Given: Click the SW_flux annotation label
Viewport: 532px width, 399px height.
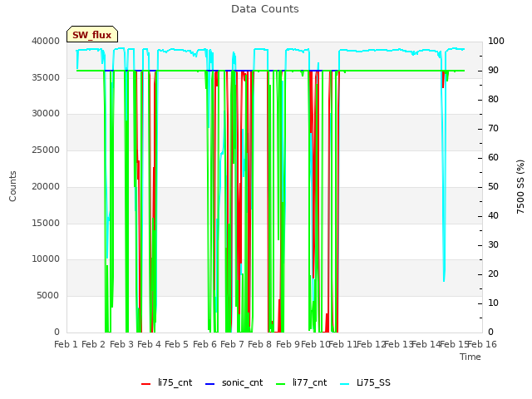Looking at the screenshot, I should 92,35.
